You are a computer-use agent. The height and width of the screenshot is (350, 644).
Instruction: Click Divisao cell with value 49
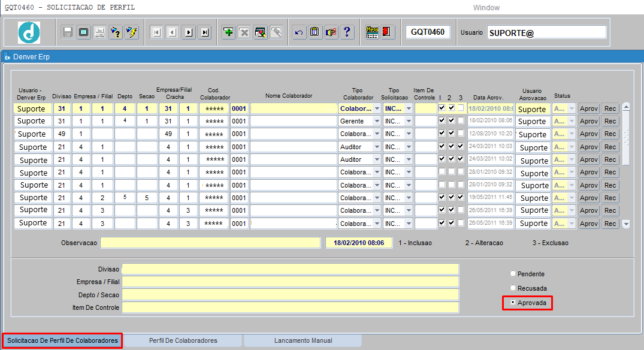(x=62, y=134)
